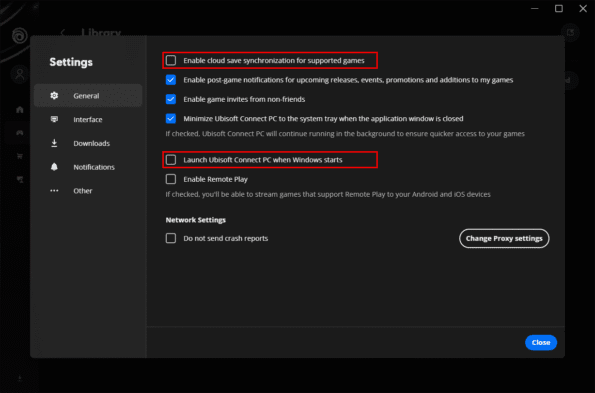Viewport: 595px width, 393px height.
Task: Click the Remote Play description text
Action: tap(328, 194)
